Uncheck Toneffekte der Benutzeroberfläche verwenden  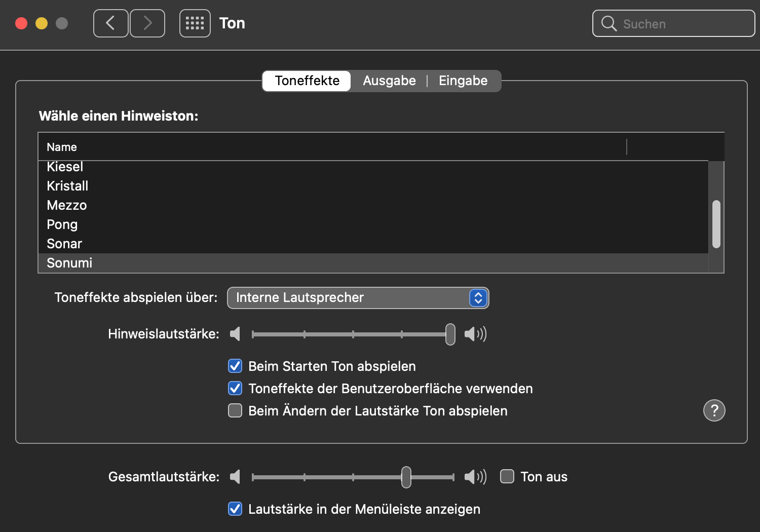click(235, 388)
